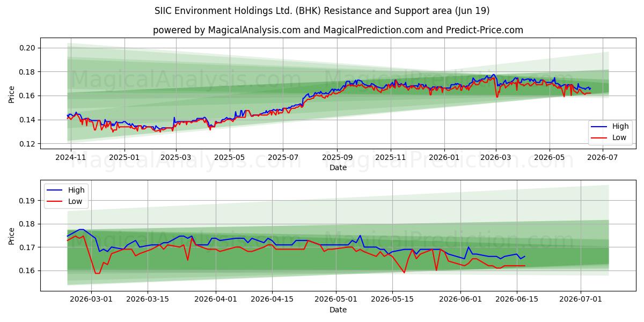Viewport: 644px width, 322px height.
Task: Click the 2025-09 date tick label
Action: pos(337,157)
